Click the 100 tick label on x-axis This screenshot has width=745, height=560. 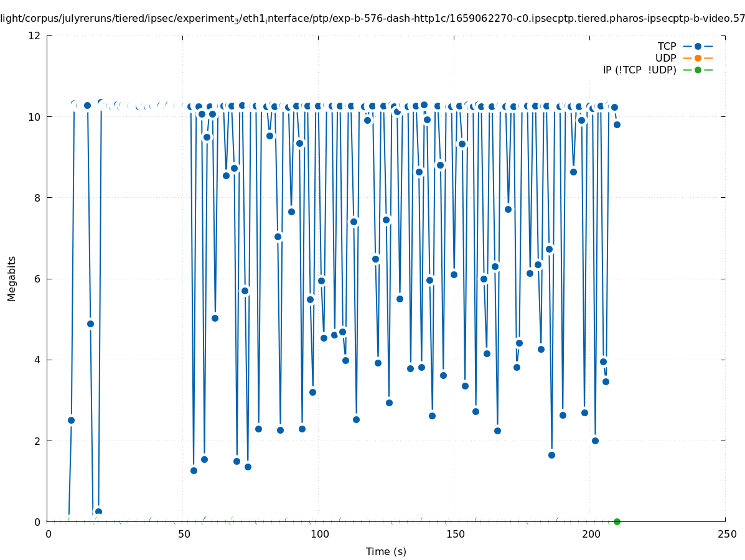pyautogui.click(x=319, y=534)
